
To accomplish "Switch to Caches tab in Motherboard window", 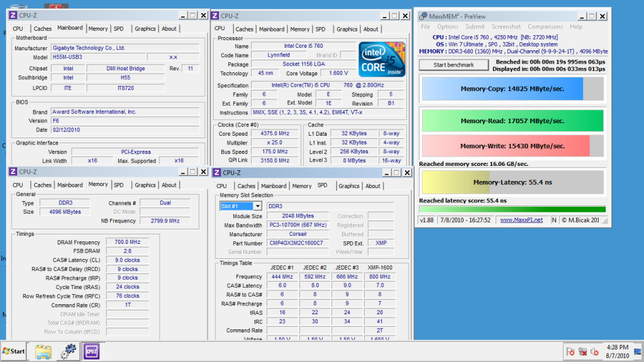I will (x=42, y=29).
